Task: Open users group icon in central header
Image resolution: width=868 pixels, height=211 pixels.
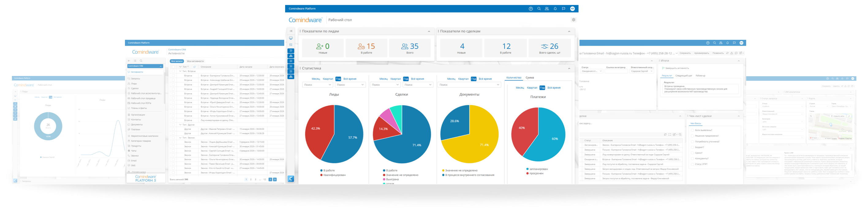Action: coord(547,9)
